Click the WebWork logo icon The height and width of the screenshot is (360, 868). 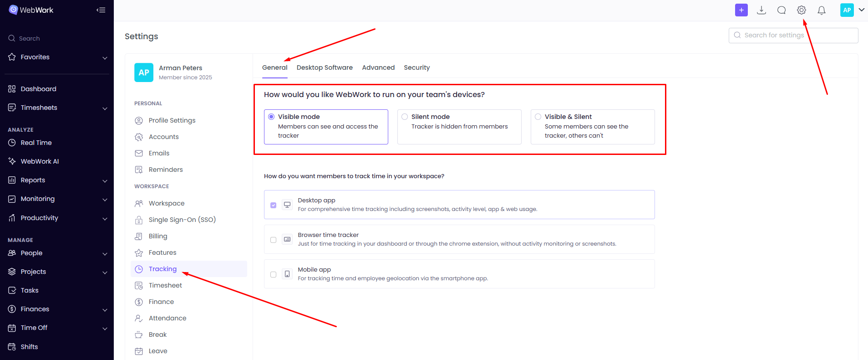click(x=13, y=10)
